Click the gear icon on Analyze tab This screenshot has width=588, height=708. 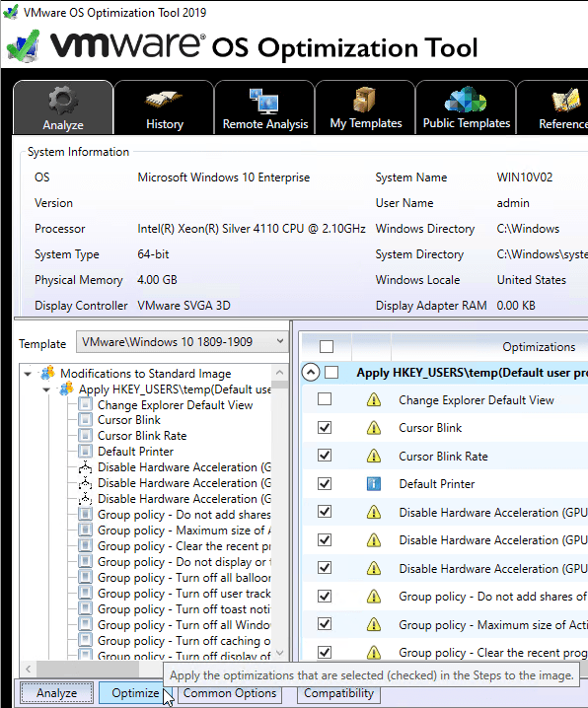63,101
